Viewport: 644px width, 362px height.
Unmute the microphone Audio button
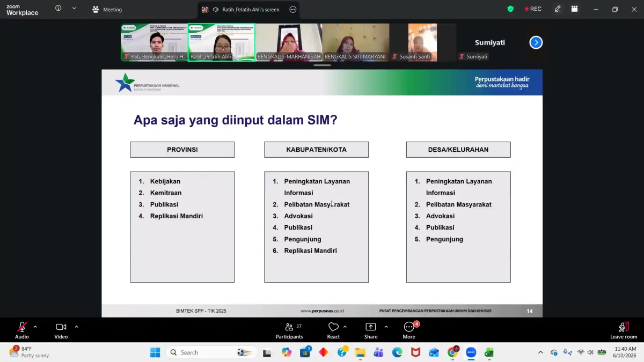22,330
